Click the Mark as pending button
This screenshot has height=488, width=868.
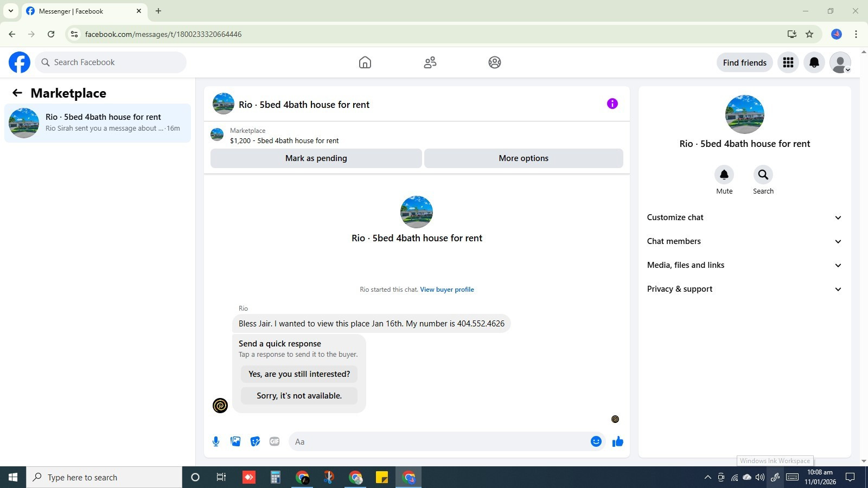coord(316,158)
